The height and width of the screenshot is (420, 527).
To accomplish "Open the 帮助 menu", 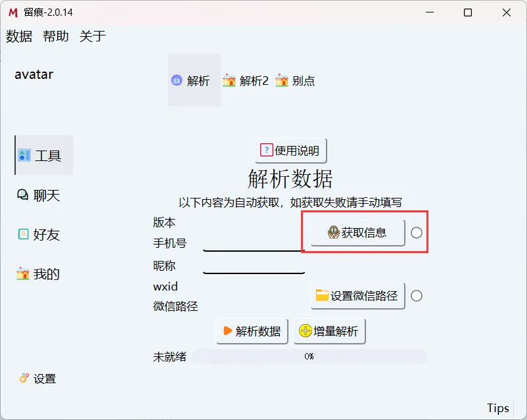I will (x=55, y=37).
